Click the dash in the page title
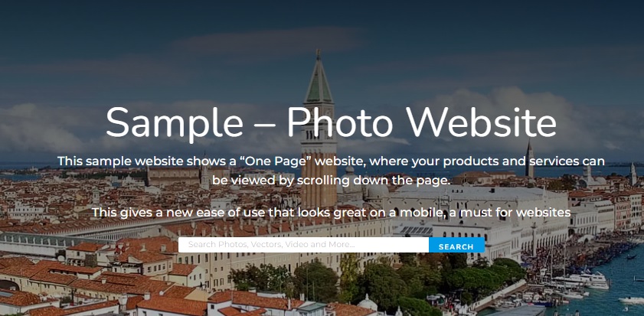 point(265,125)
